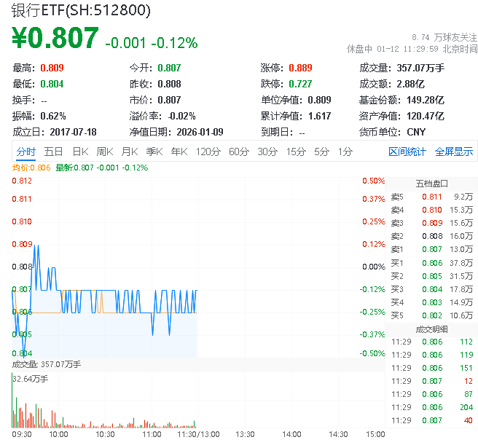Switch to 周K weekly chart
The width and height of the screenshot is (478, 448).
(x=105, y=152)
